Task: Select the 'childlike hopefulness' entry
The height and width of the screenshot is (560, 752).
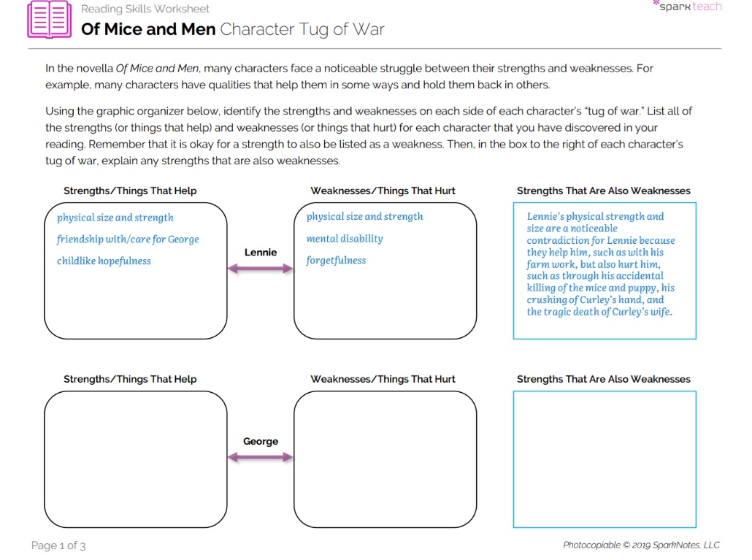Action: pos(104,261)
